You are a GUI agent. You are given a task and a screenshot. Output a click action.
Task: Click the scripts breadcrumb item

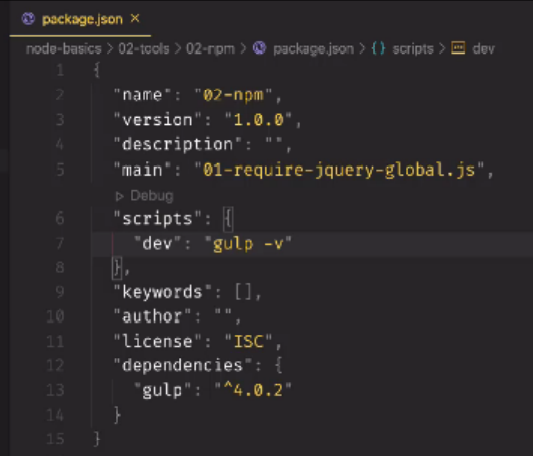point(413,49)
